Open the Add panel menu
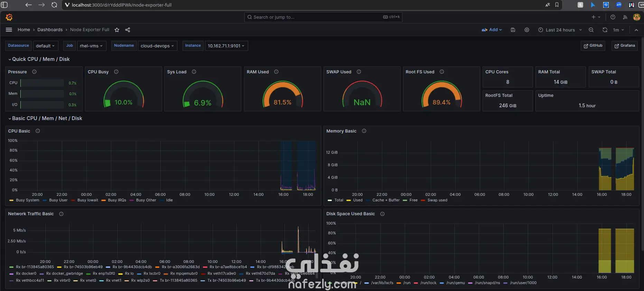 click(492, 30)
